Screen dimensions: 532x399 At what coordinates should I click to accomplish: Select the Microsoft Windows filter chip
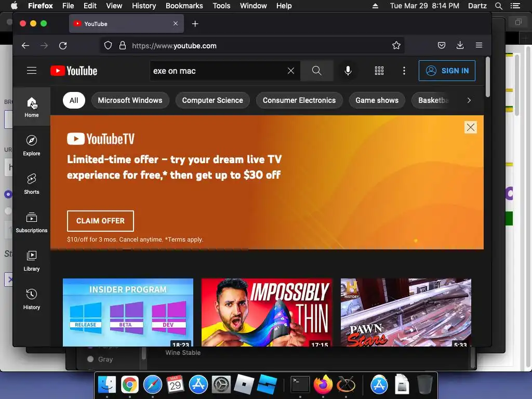click(130, 100)
